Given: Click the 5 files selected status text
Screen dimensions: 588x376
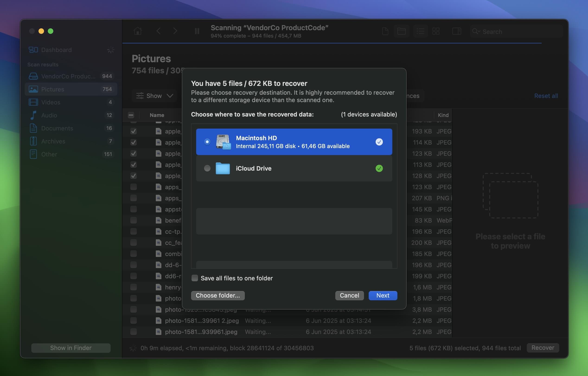Looking at the screenshot, I should (465, 348).
